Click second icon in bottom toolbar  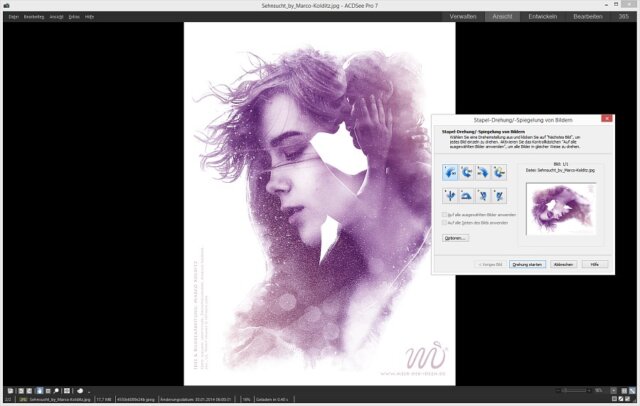coord(21,390)
